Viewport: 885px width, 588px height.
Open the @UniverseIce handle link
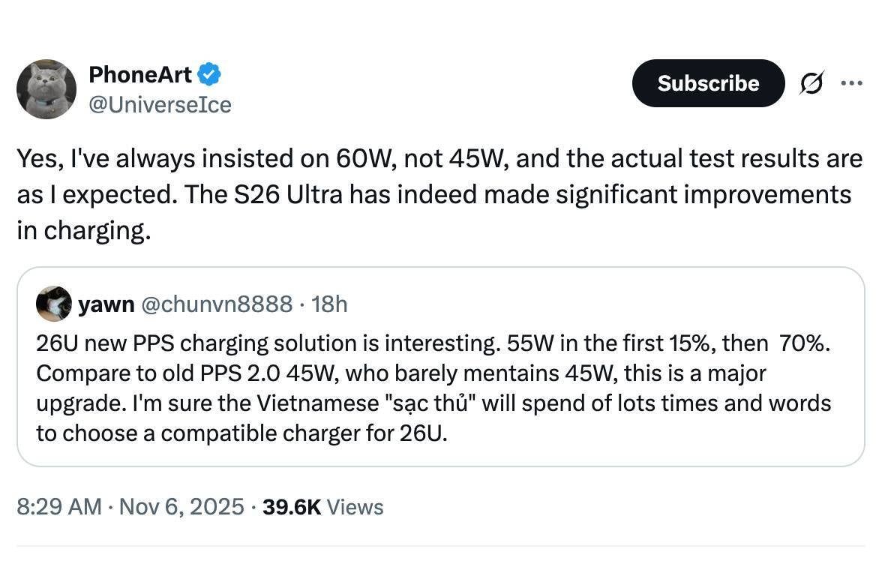(x=160, y=105)
